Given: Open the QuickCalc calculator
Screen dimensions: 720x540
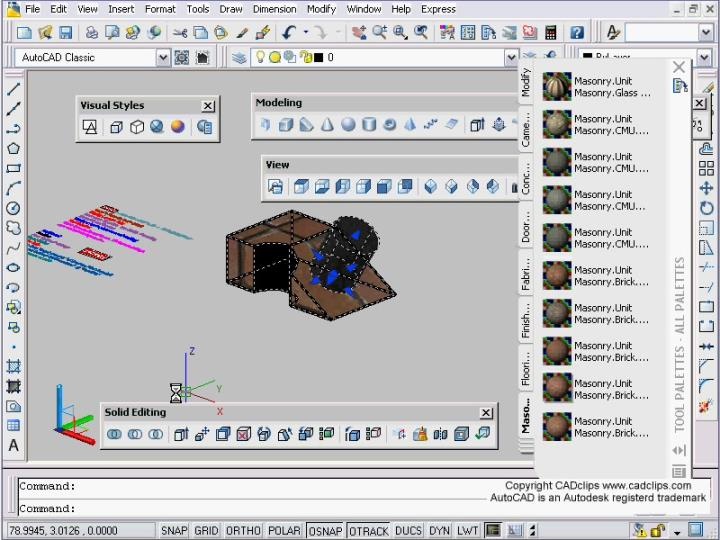Looking at the screenshot, I should coord(551,32).
